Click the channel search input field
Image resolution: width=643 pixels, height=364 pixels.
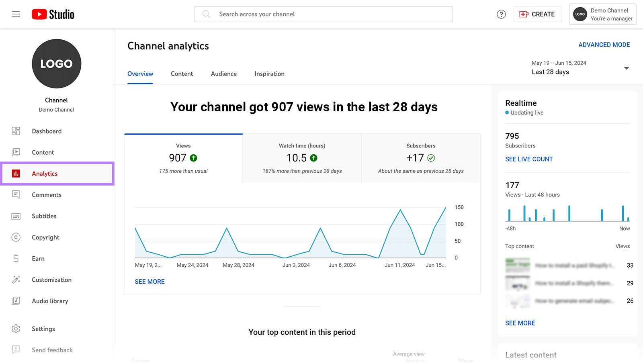[324, 14]
